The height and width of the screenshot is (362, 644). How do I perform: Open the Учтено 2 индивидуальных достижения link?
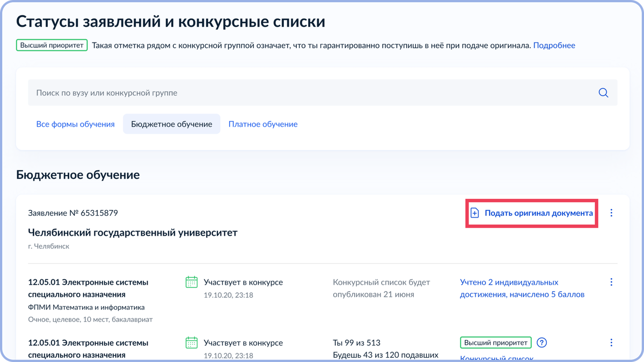tap(522, 288)
